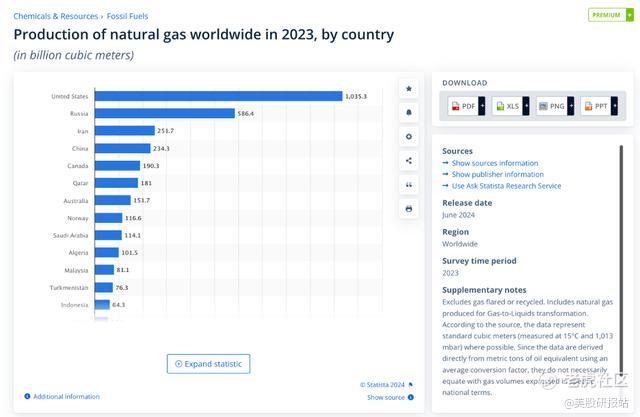640x417 pixels.
Task: Click the share icon beside chart
Action: coord(408,160)
